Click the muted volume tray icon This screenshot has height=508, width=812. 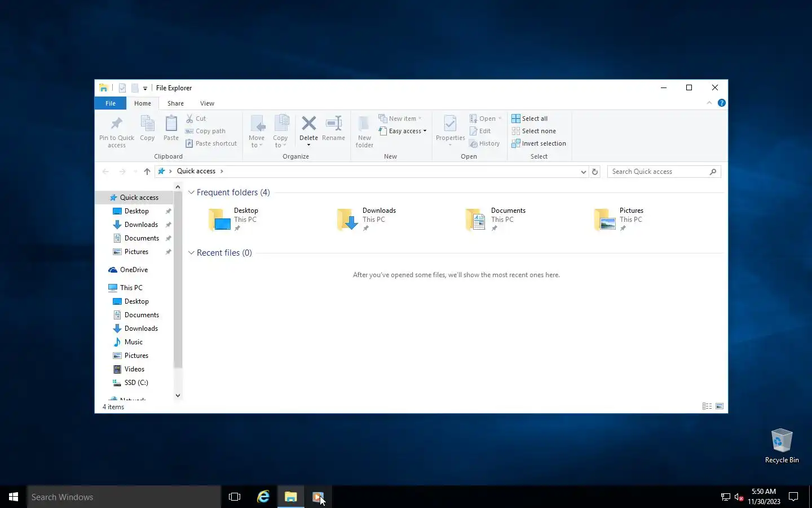[739, 497]
